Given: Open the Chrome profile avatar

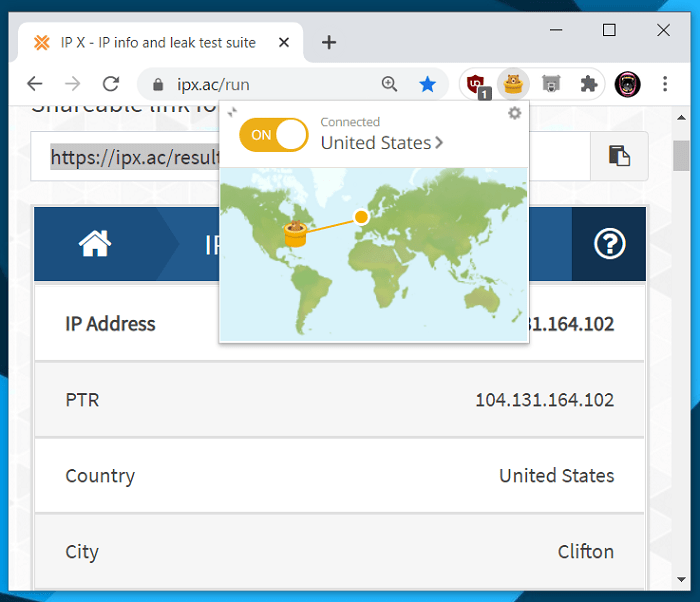Looking at the screenshot, I should [x=627, y=84].
